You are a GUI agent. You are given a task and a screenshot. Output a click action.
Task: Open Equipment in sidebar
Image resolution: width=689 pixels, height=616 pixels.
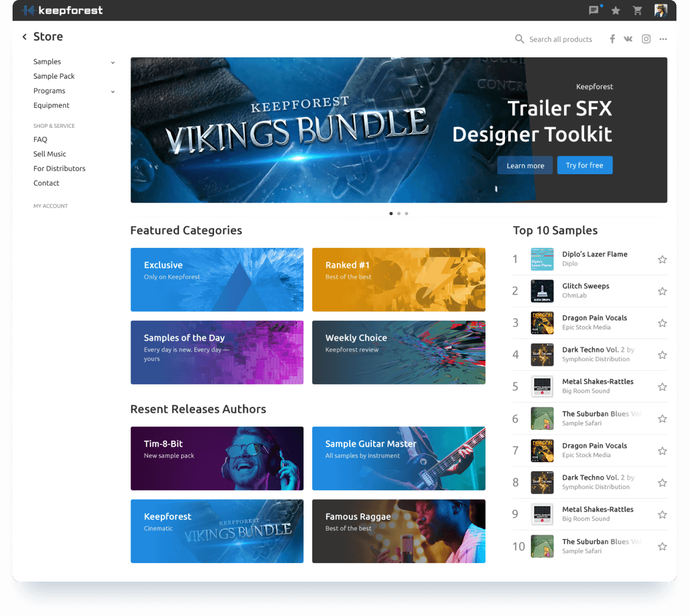(x=51, y=105)
